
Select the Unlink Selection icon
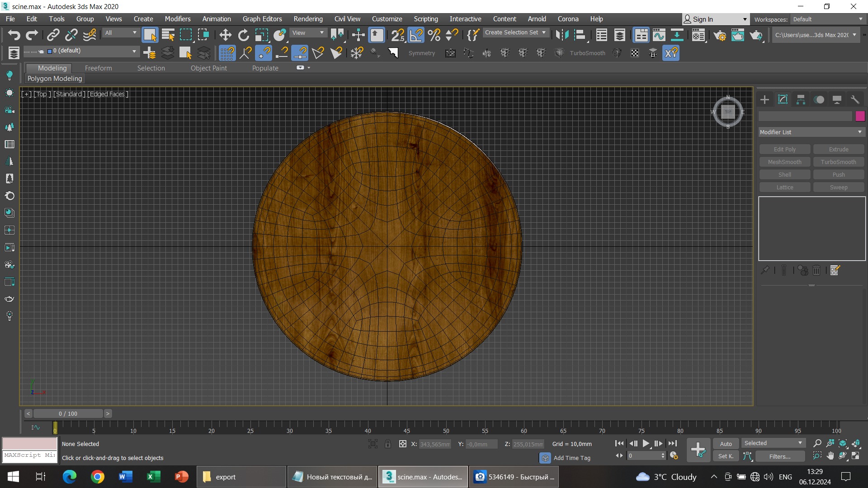pos(71,35)
